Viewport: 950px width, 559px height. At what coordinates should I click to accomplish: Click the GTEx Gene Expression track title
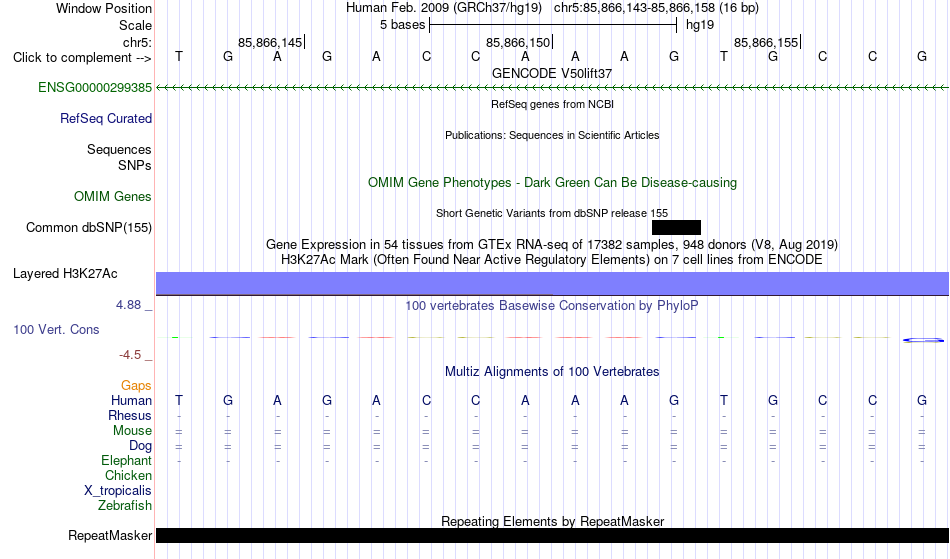click(552, 245)
